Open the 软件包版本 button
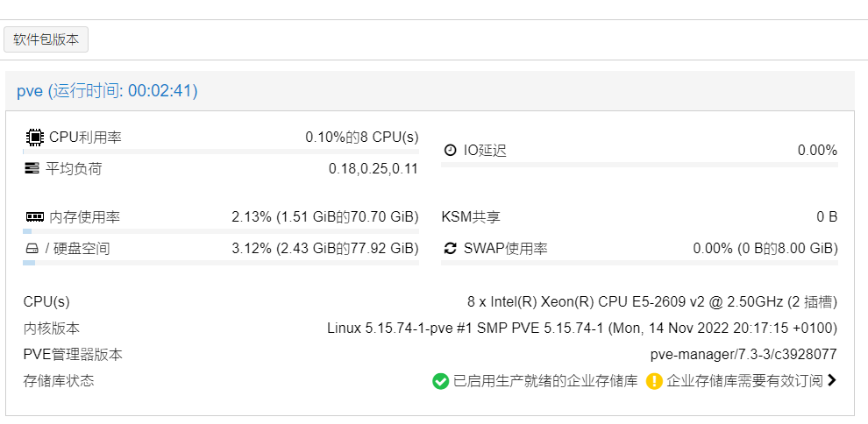Viewport: 868px width, 424px height. [x=46, y=39]
